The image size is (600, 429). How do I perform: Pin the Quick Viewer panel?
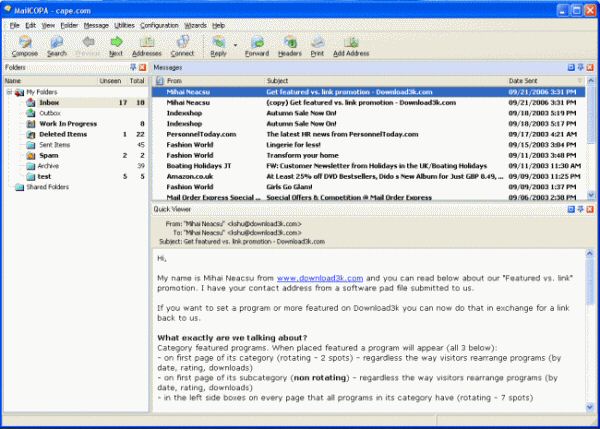point(580,209)
